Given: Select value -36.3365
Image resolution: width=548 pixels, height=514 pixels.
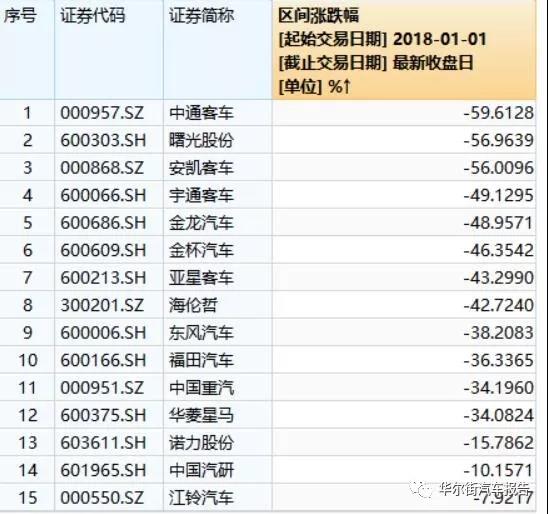Looking at the screenshot, I should [499, 360].
